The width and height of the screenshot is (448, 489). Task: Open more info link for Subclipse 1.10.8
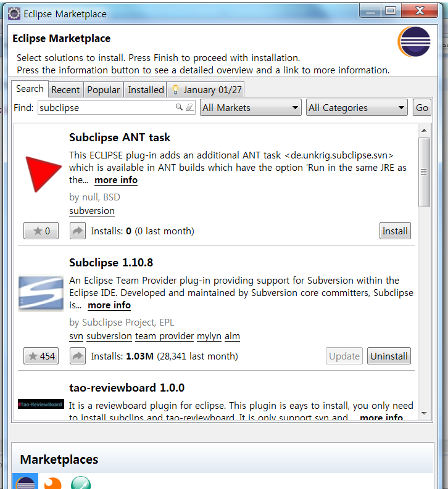click(x=109, y=305)
